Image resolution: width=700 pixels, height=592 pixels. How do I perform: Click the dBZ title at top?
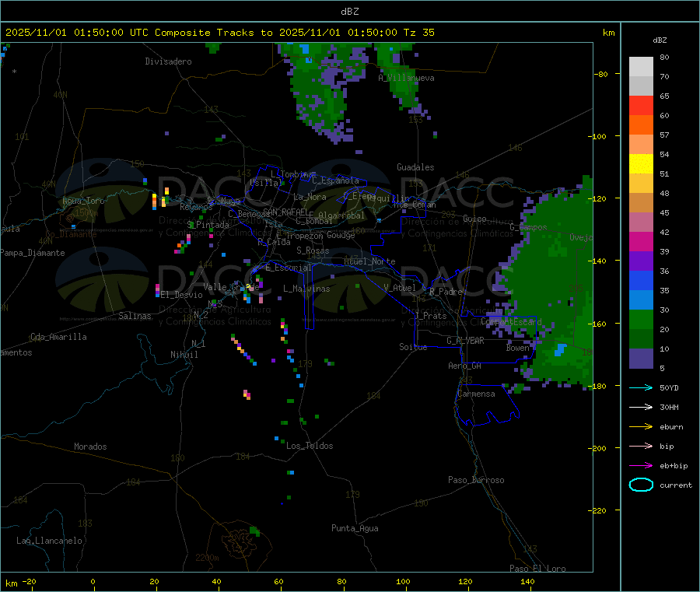[x=349, y=12]
